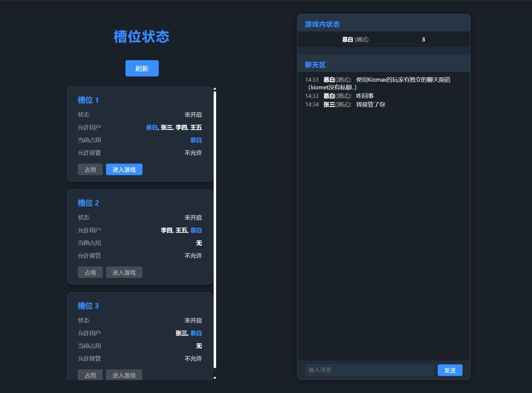Image resolution: width=532 pixels, height=393 pixels.
Task: Click the scrollbar up arrow of slot list
Action: pyautogui.click(x=215, y=88)
